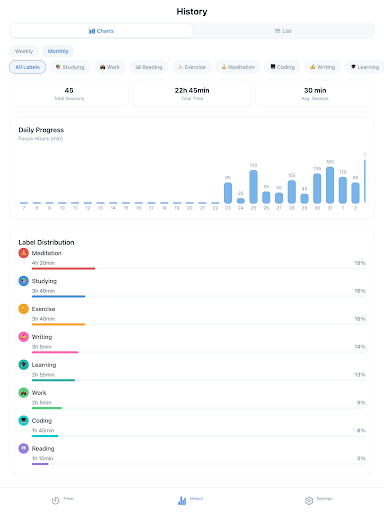This screenshot has width=384, height=512.
Task: Select the small day 24 bar showing 25
Action: 241,201
